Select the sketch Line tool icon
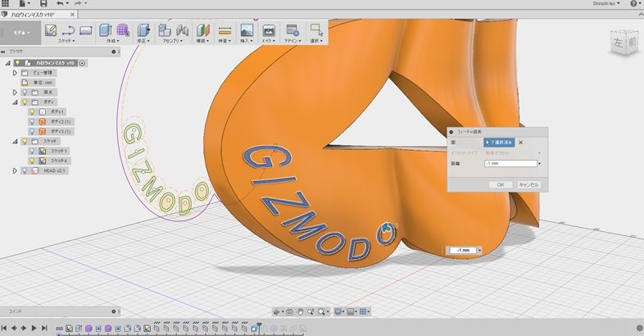Viewport: 644px width, 336px height. tap(68, 30)
